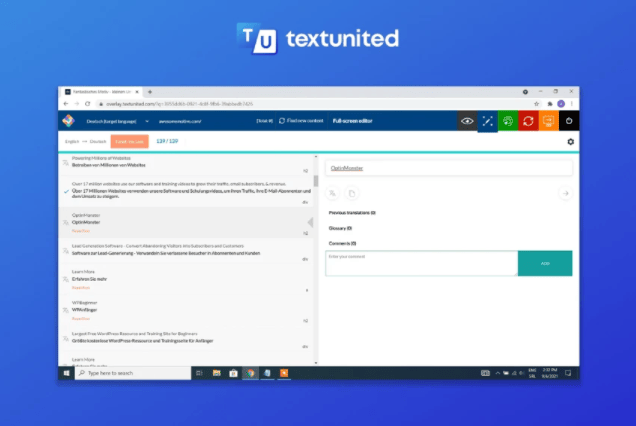Screen dimensions: 636x426
Task: Click the OptinMonster translation input field
Action: point(449,168)
